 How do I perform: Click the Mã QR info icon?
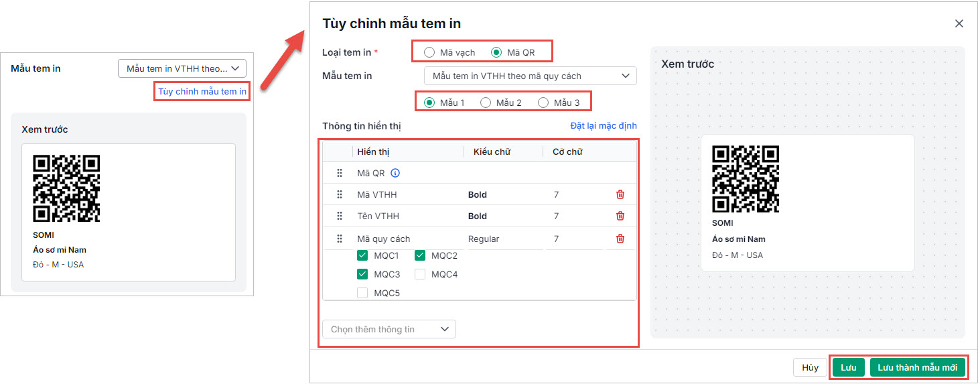[395, 173]
